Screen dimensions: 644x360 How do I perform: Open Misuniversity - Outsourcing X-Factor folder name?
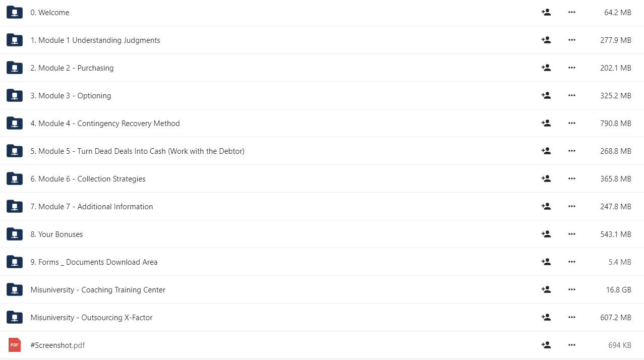coord(91,318)
